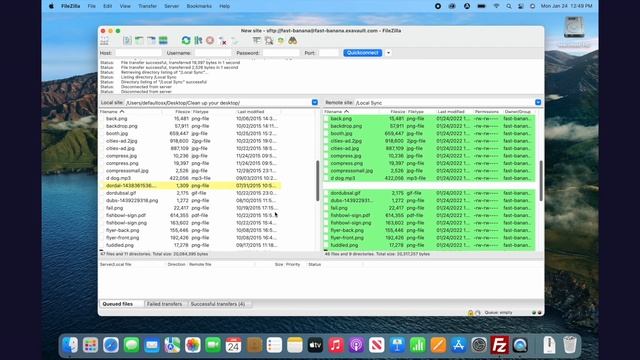Viewport: 640px width, 360px height.
Task: Toggle the local directory tree icon
Action: click(139, 40)
